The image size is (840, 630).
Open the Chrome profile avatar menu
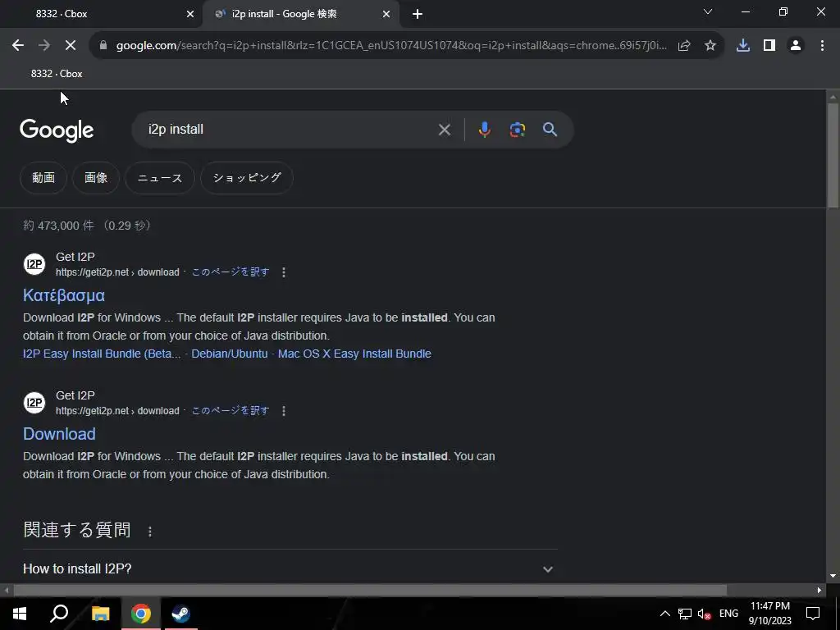pos(796,46)
